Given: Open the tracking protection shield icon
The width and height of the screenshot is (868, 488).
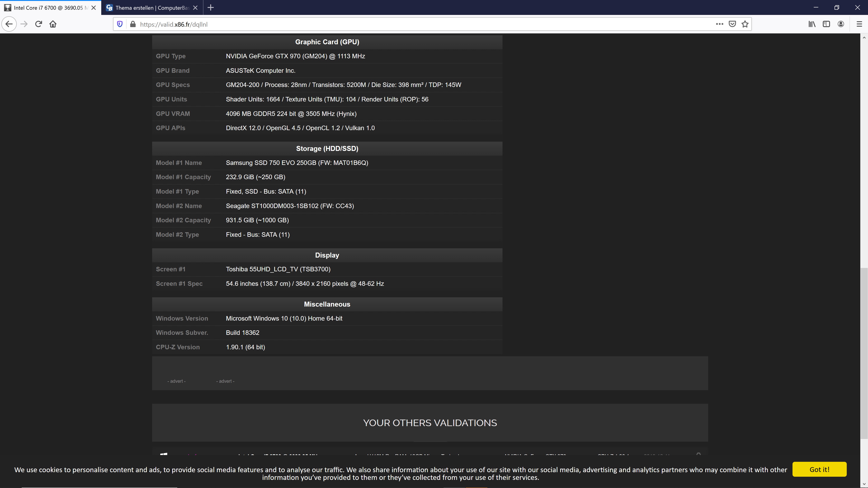Looking at the screenshot, I should coord(120,24).
